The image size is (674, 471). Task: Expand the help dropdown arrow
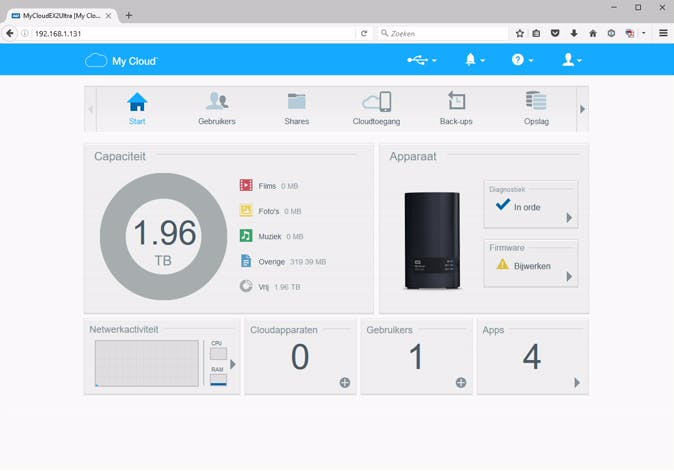(531, 61)
